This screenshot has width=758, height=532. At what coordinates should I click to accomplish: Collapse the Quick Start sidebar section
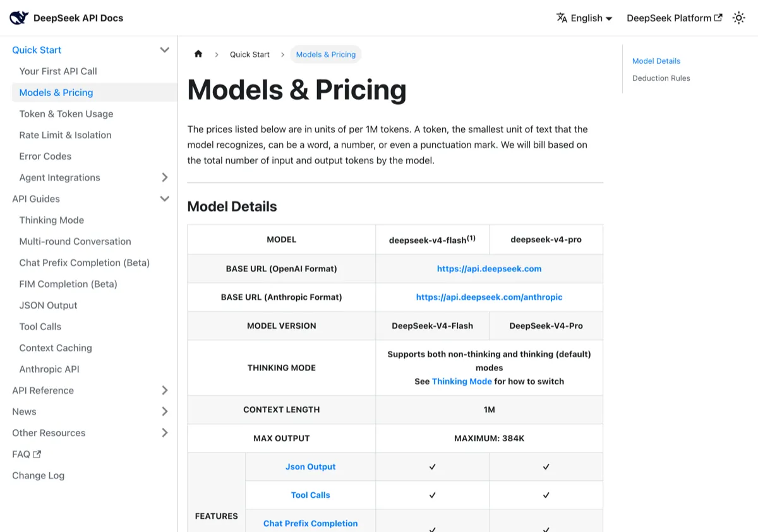click(165, 50)
